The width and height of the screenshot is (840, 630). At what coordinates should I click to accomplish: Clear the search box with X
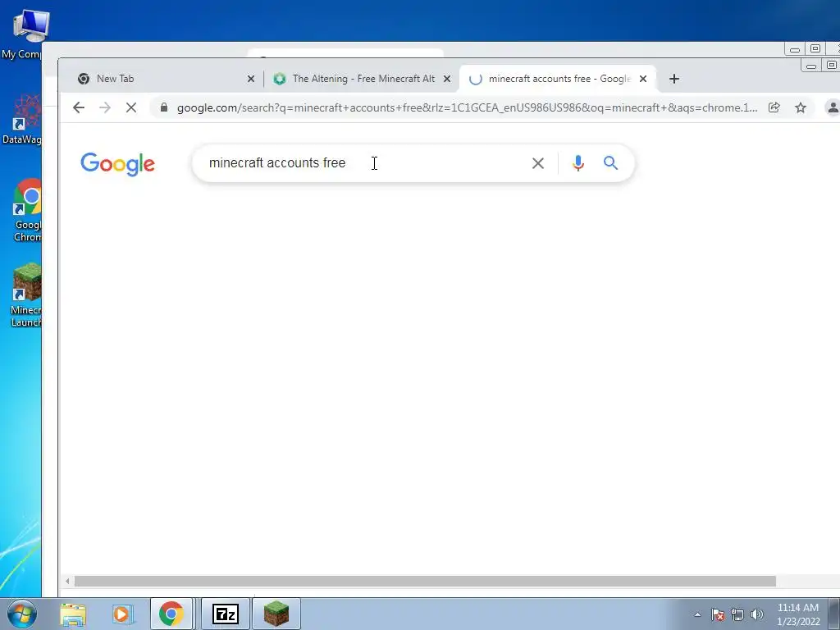[538, 163]
